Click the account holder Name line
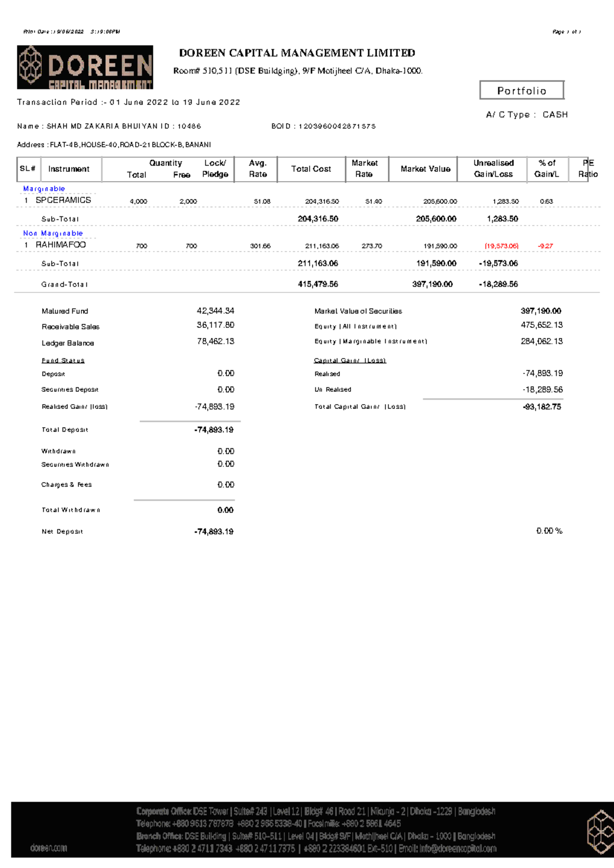This screenshot has height=868, width=614. [109, 126]
